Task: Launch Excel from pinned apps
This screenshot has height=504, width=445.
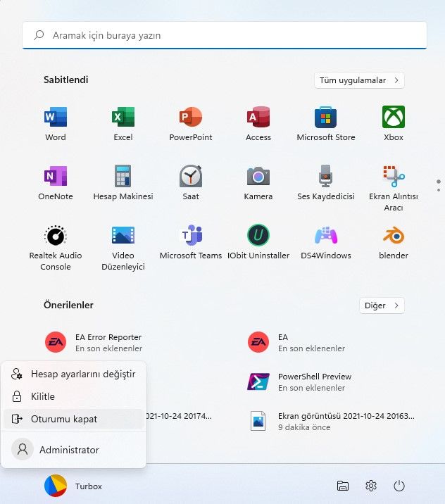Action: tap(123, 124)
